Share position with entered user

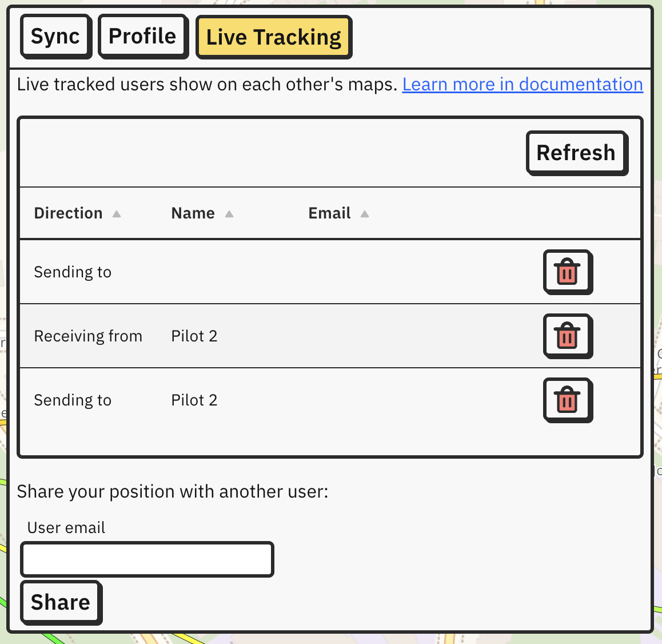[x=61, y=603]
